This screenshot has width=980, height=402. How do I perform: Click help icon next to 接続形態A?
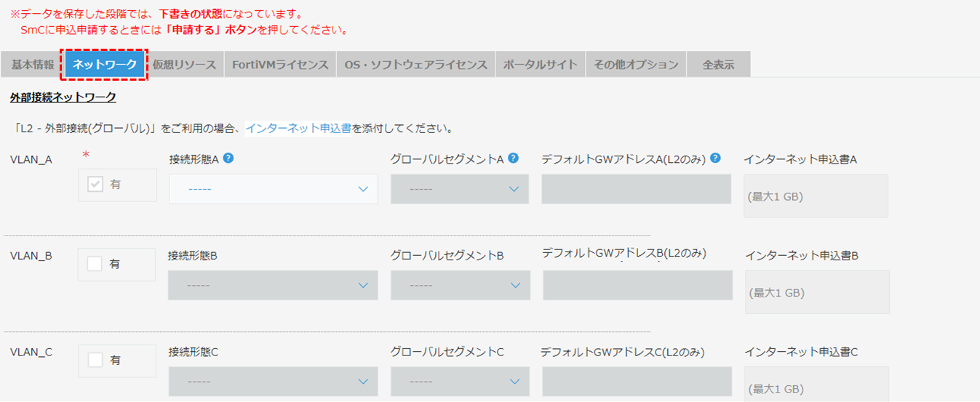[x=228, y=158]
